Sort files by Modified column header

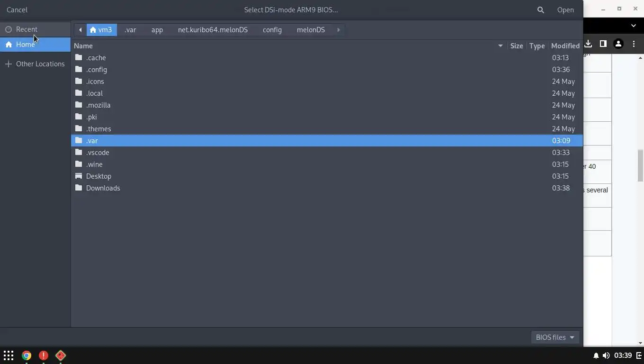click(x=565, y=46)
